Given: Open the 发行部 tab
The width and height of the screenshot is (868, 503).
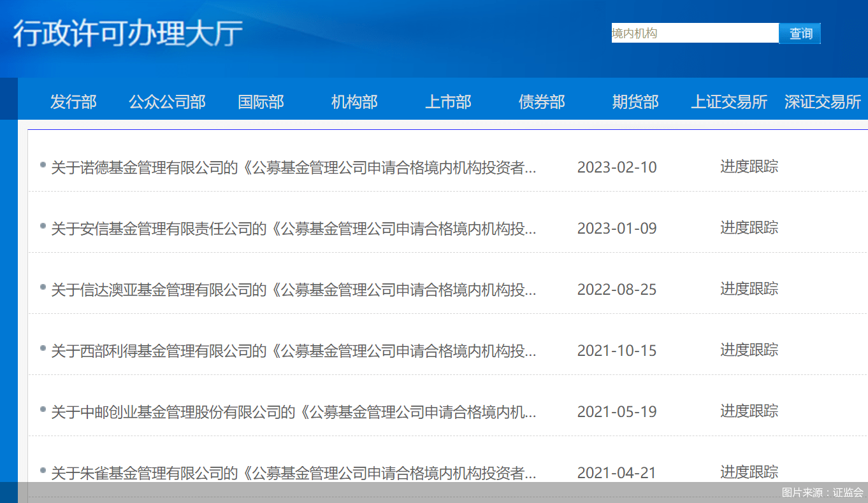Looking at the screenshot, I should point(73,102).
